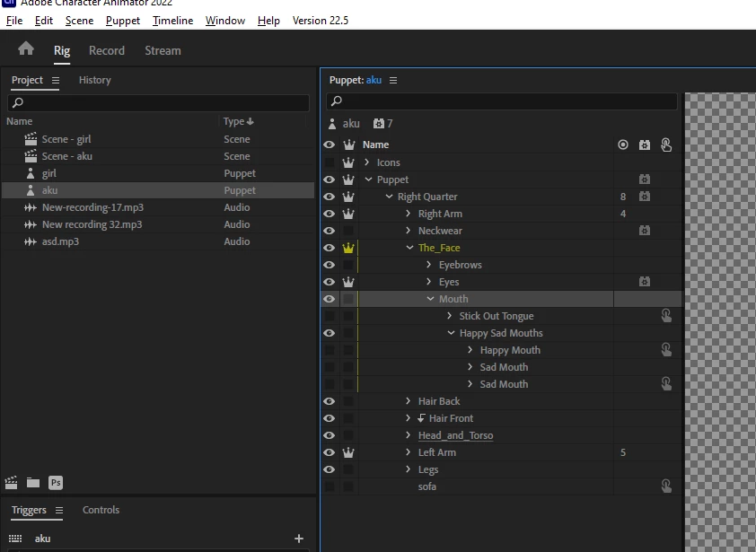Screen dimensions: 756x552
Task: Select Scene - girl in project list
Action: 158,139
